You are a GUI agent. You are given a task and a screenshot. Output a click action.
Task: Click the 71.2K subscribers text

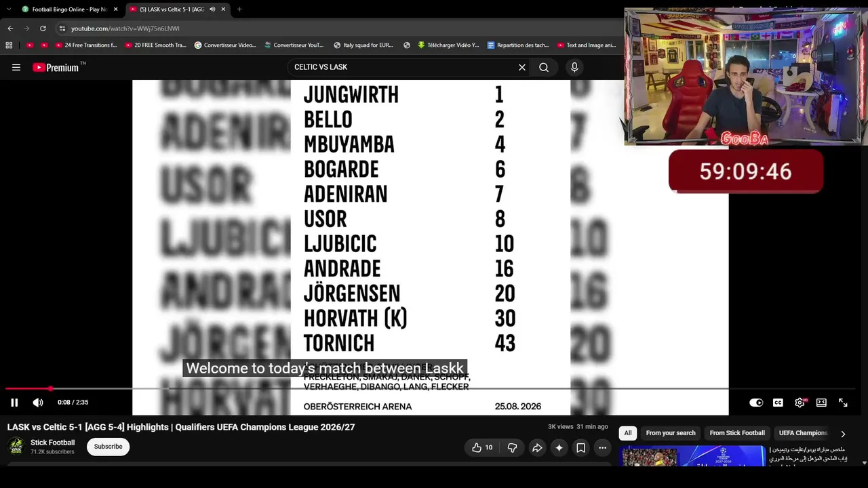[52, 452]
